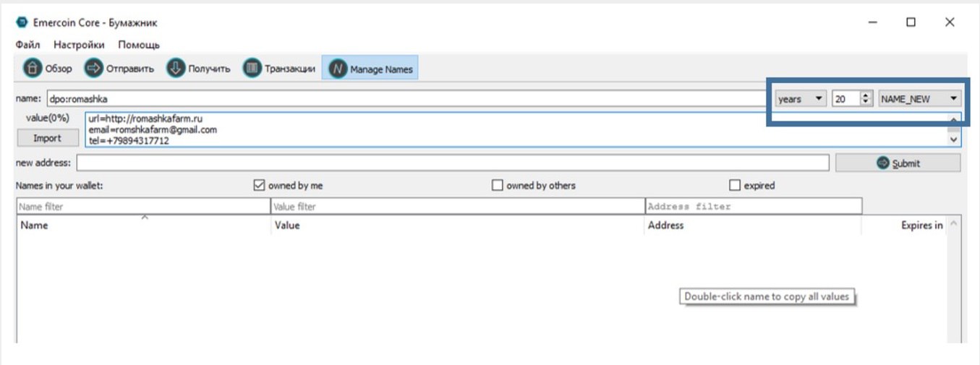Image resolution: width=980 pixels, height=365 pixels.
Task: Click the duration number spinner field
Action: pyautogui.click(x=853, y=99)
